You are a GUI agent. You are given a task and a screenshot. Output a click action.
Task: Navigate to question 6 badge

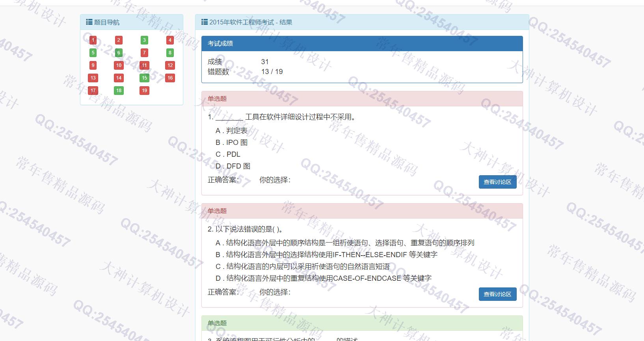pos(119,53)
